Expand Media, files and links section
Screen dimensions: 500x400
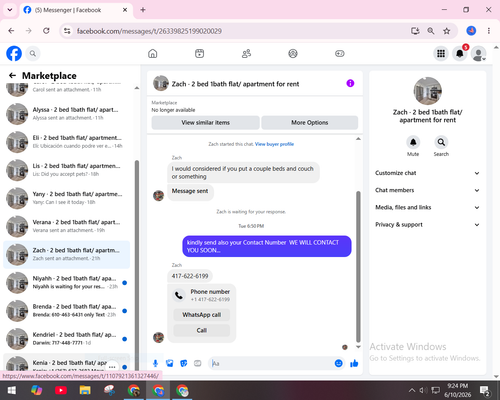(427, 207)
